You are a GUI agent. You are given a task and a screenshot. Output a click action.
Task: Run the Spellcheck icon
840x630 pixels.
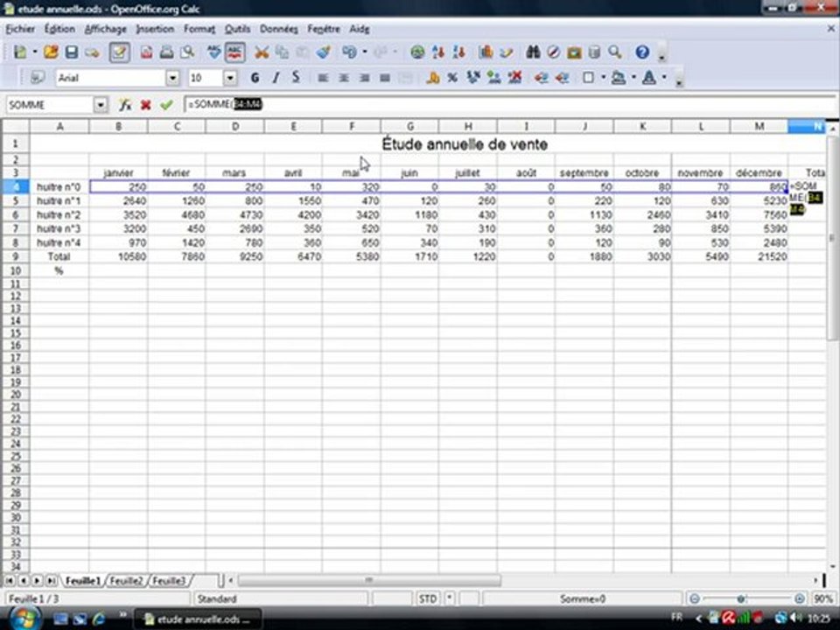click(x=213, y=52)
